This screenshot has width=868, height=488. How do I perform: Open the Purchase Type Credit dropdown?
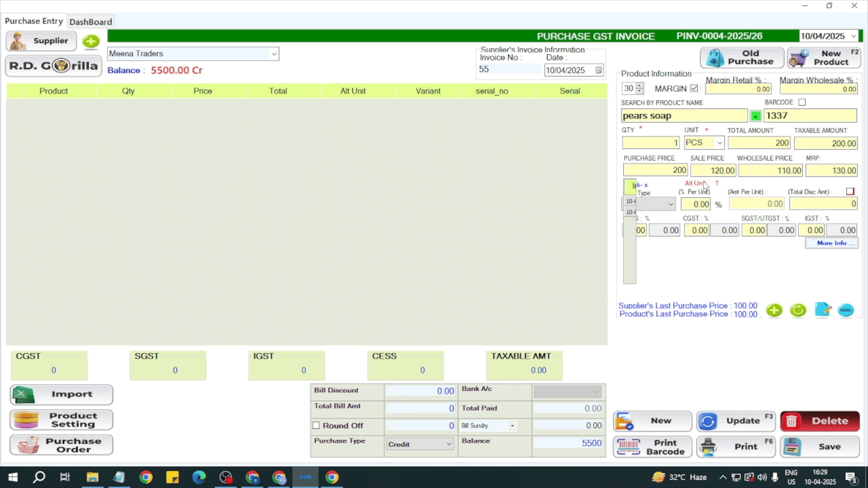tap(448, 444)
